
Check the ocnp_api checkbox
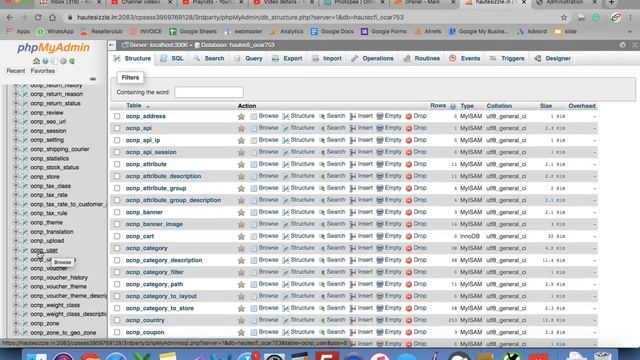pyautogui.click(x=117, y=128)
